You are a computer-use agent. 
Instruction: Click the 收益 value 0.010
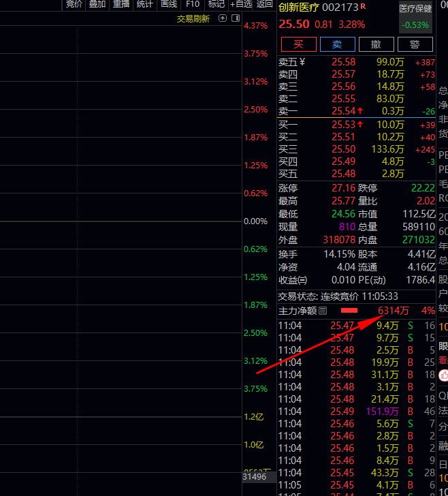coord(343,280)
